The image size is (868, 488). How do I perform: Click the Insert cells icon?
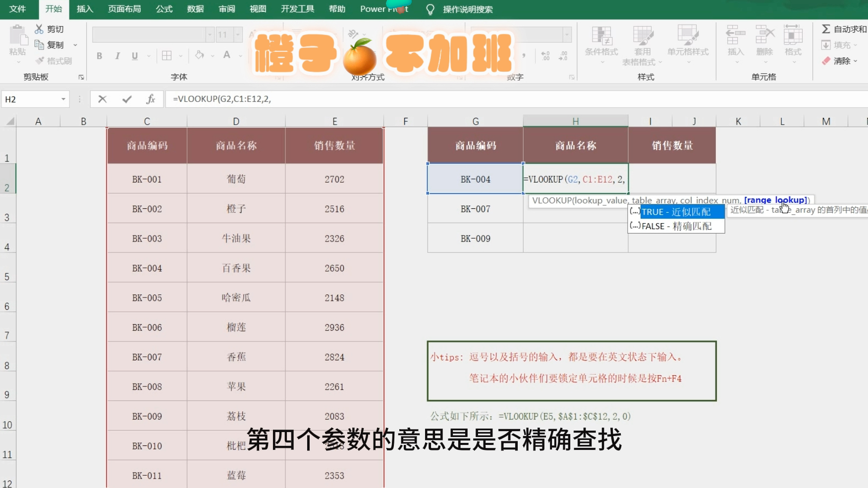(736, 36)
